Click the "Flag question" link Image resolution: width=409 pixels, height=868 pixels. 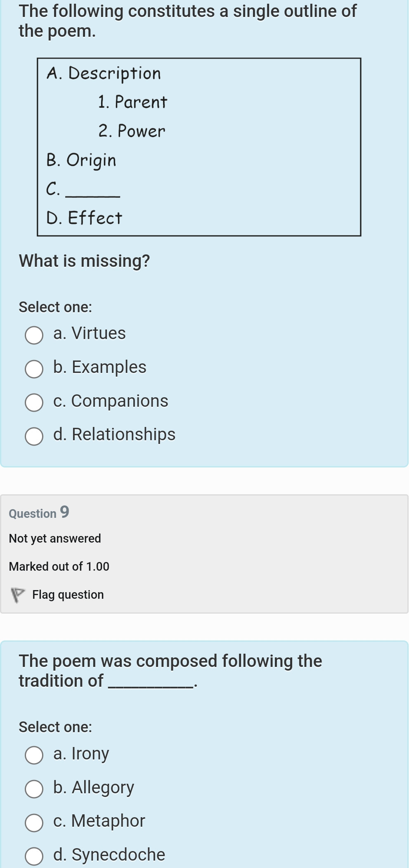coord(68,595)
